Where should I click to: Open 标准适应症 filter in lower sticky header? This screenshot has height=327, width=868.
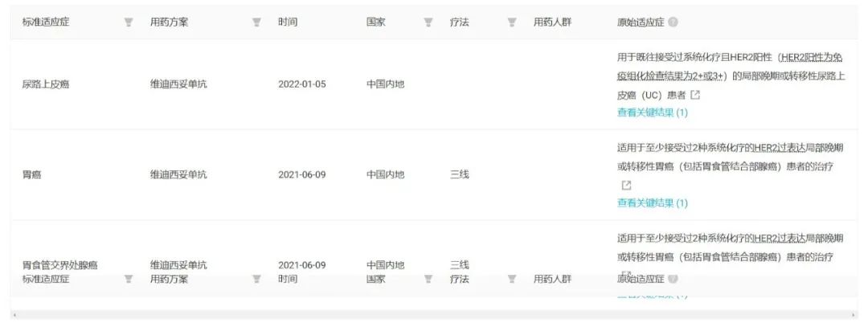(129, 279)
